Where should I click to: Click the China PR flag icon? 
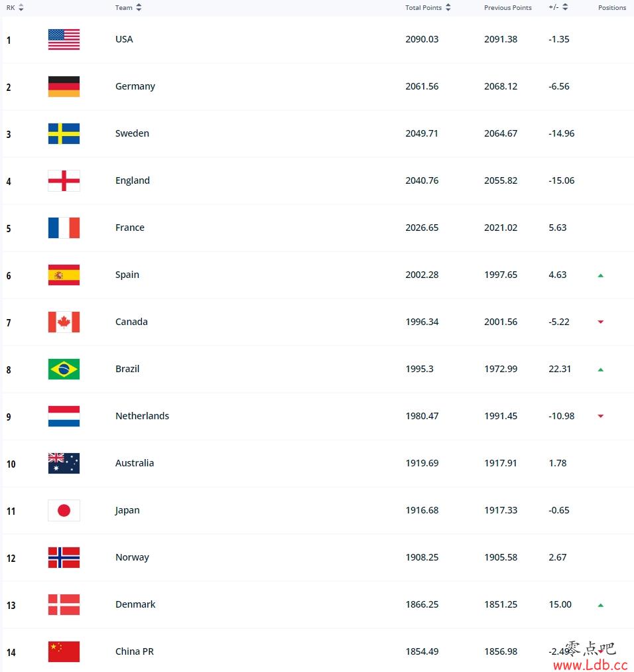coord(64,652)
